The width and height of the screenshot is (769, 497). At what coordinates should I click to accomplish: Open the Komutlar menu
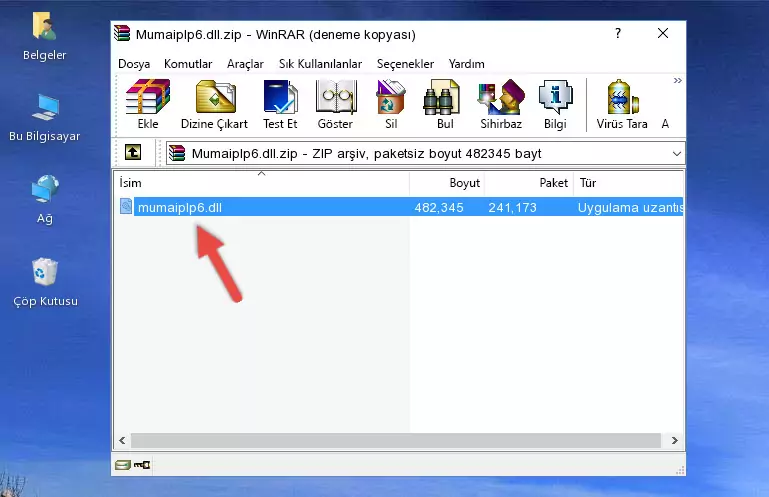click(188, 64)
